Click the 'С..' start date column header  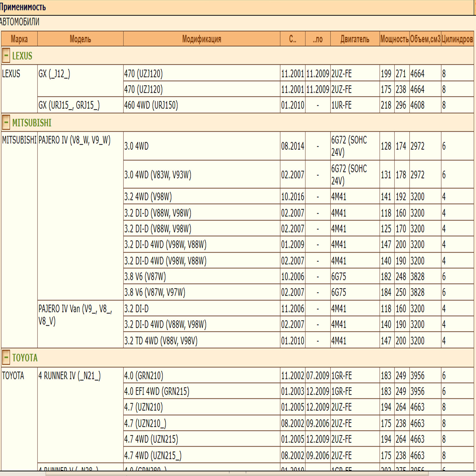(x=292, y=39)
